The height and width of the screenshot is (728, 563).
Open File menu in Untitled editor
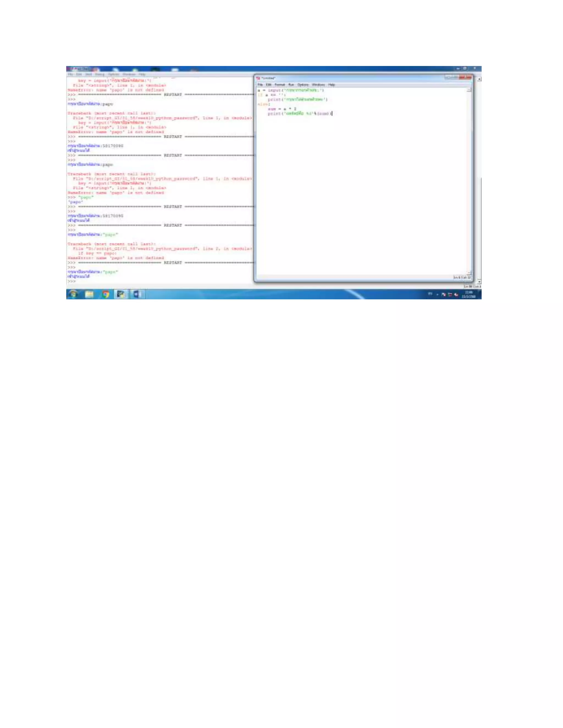click(260, 85)
